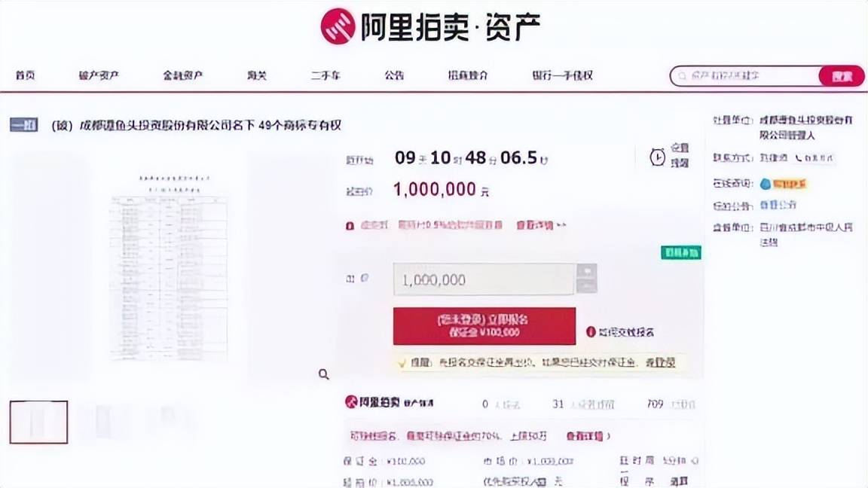
Task: Click the 阿里拍卖·资产 logo at top
Action: pyautogui.click(x=431, y=26)
